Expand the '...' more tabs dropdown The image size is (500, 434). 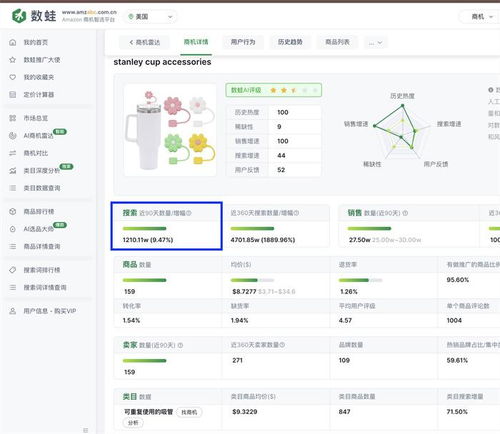[375, 42]
